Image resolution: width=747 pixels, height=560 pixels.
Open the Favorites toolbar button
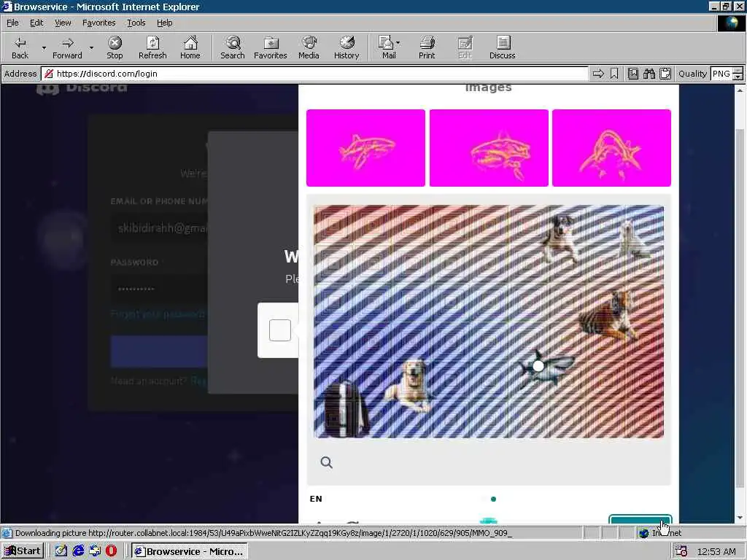click(x=271, y=47)
